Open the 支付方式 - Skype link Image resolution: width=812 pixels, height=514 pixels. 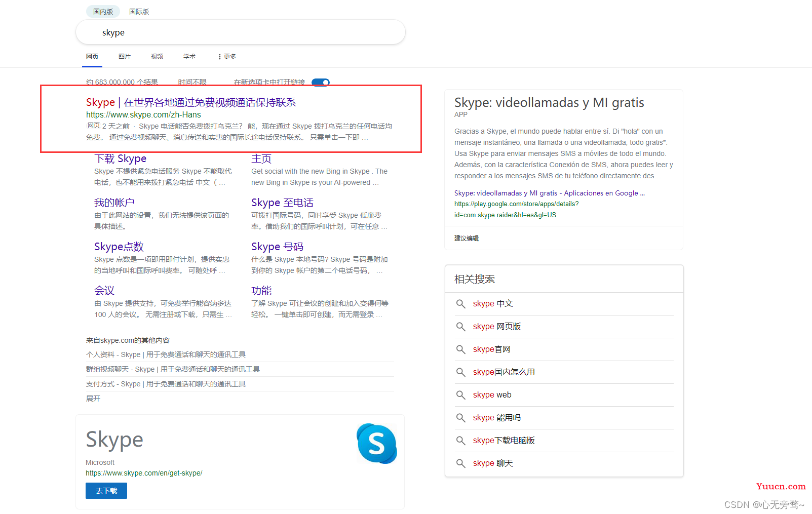[x=166, y=384]
